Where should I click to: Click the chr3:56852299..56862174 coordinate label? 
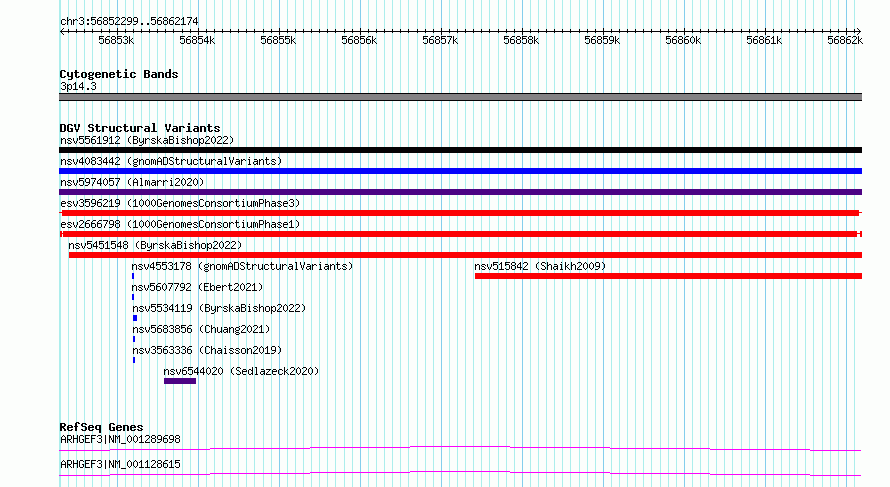click(x=129, y=21)
